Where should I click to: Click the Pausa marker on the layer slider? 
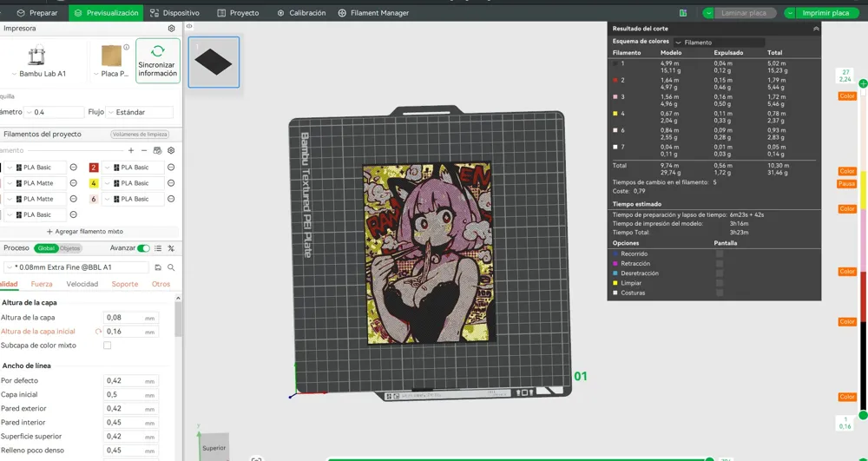[x=846, y=184]
